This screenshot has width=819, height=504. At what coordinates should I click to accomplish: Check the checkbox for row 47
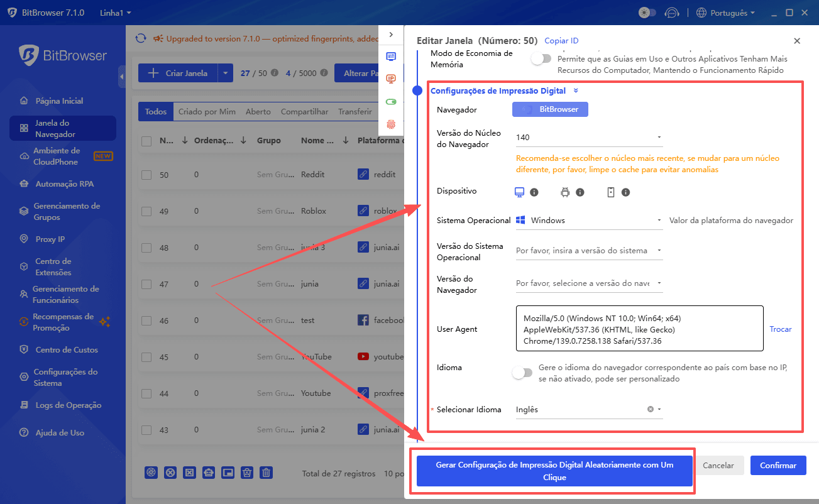[x=146, y=284]
